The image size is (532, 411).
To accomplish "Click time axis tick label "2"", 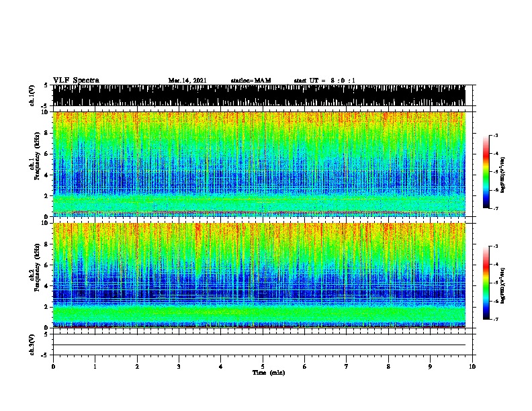I will click(x=137, y=367).
